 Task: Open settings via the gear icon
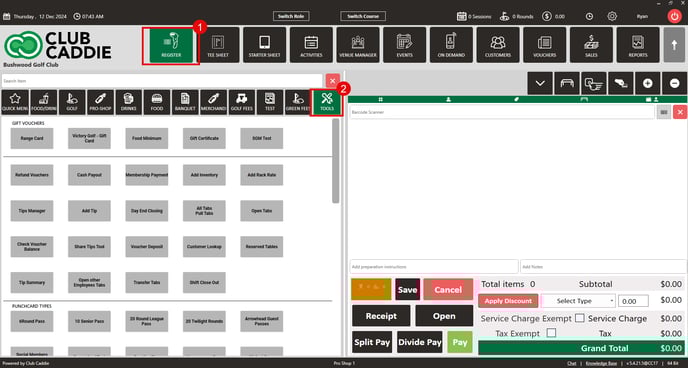612,16
